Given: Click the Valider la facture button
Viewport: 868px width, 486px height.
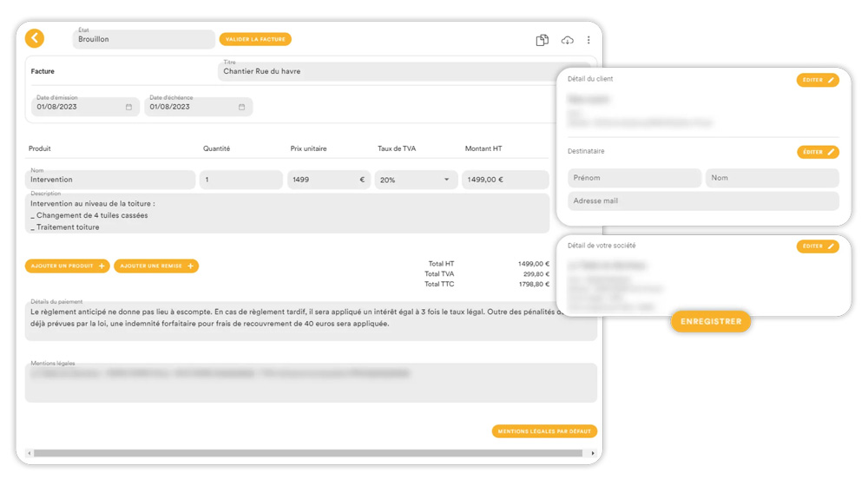Looking at the screenshot, I should pos(255,39).
